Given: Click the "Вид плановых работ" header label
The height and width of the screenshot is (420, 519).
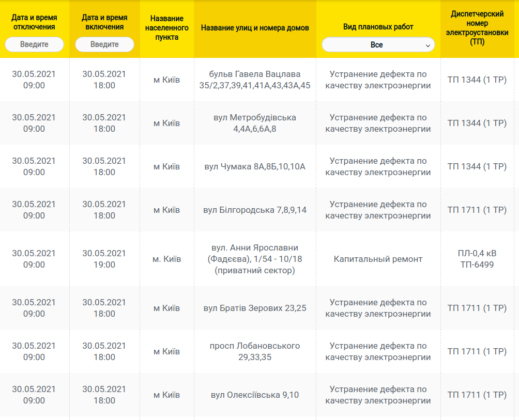Looking at the screenshot, I should 378,27.
